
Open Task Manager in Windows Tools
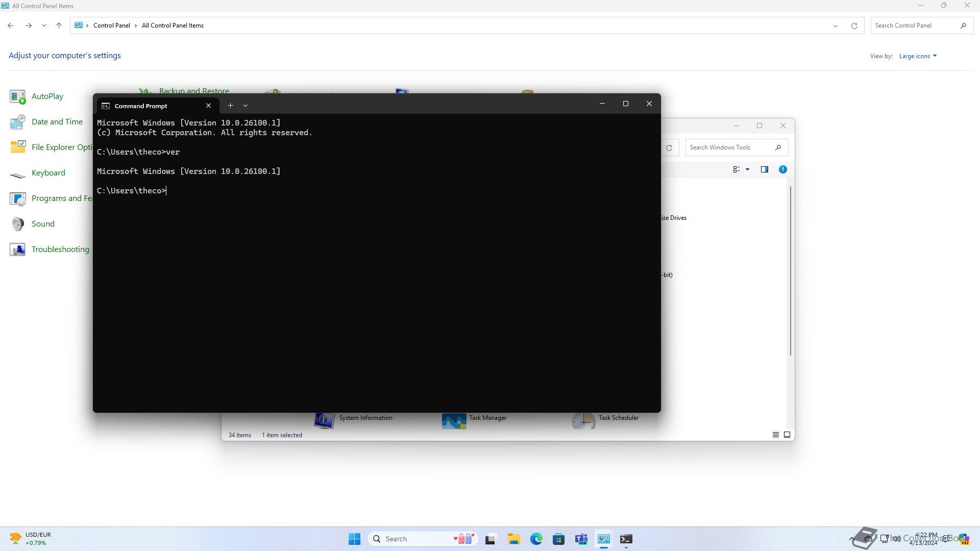474,420
